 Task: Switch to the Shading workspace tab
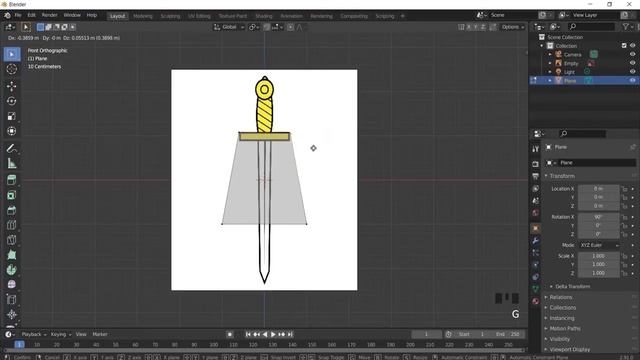click(x=264, y=16)
